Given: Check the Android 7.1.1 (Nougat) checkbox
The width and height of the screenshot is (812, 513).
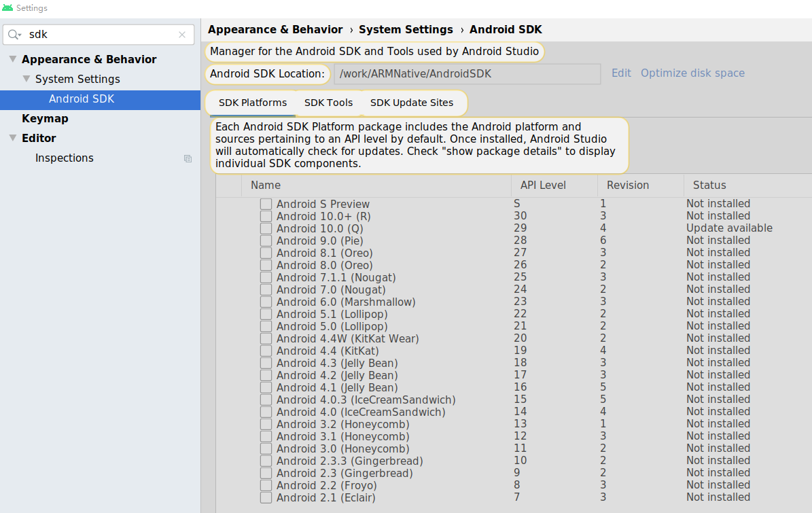Looking at the screenshot, I should coord(266,277).
